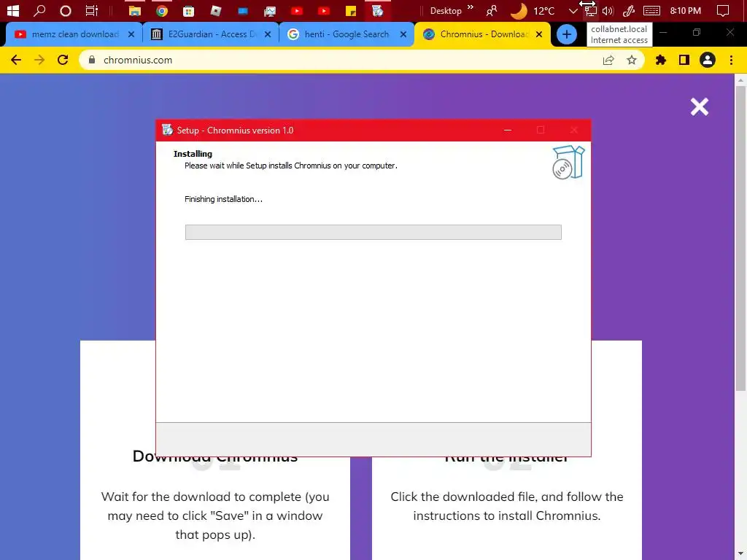747x560 pixels.
Task: Toggle the browser side panel
Action: pos(684,60)
